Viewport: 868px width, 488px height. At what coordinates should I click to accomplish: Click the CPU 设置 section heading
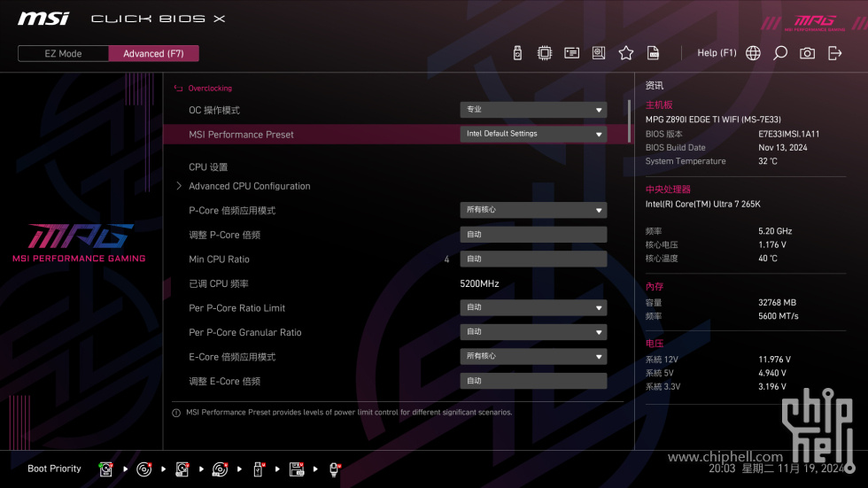click(208, 167)
